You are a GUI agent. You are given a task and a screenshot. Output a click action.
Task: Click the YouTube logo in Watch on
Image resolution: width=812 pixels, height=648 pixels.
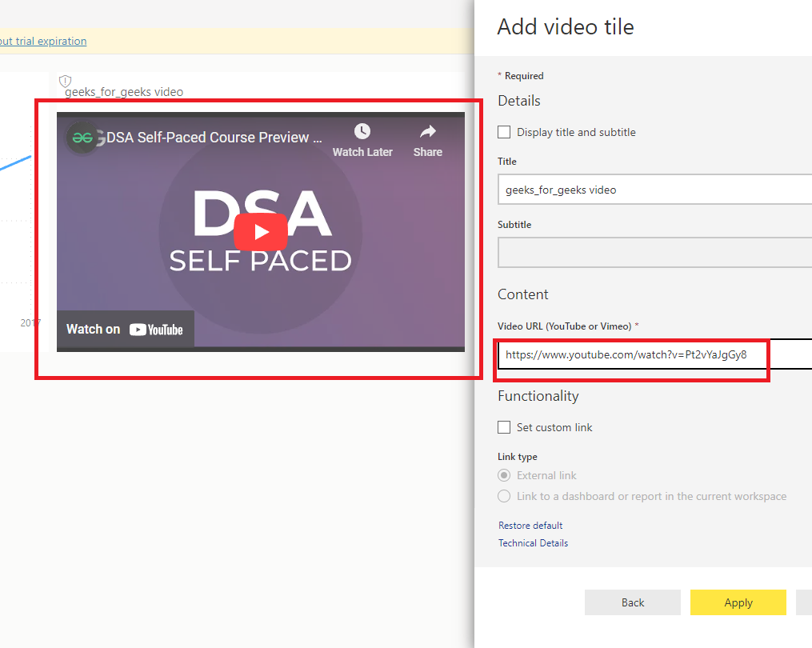pyautogui.click(x=156, y=330)
